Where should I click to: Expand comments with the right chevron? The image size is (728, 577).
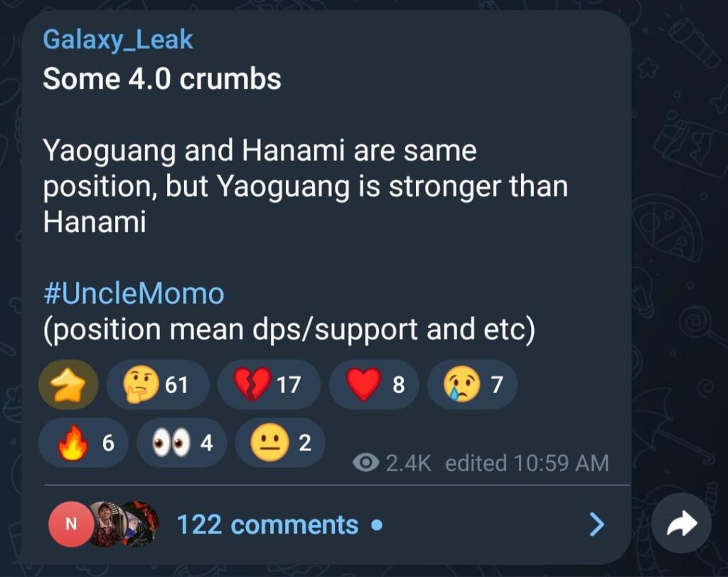597,525
